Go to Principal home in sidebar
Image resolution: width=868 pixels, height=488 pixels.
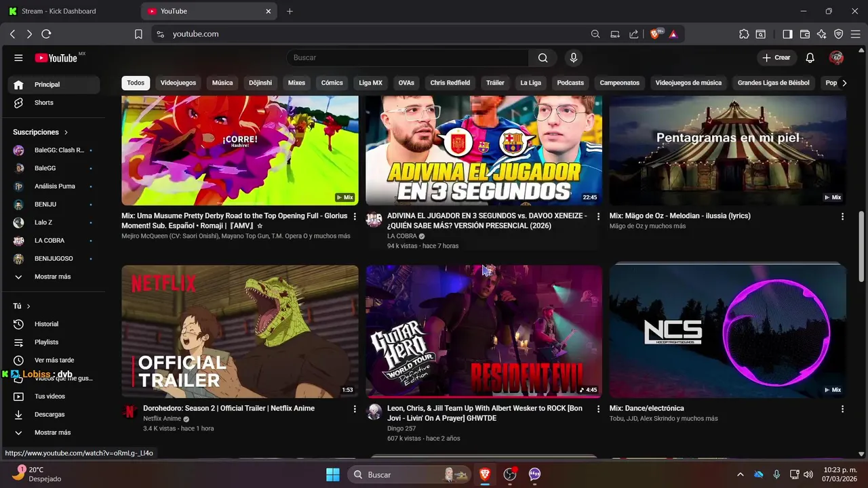[54, 85]
